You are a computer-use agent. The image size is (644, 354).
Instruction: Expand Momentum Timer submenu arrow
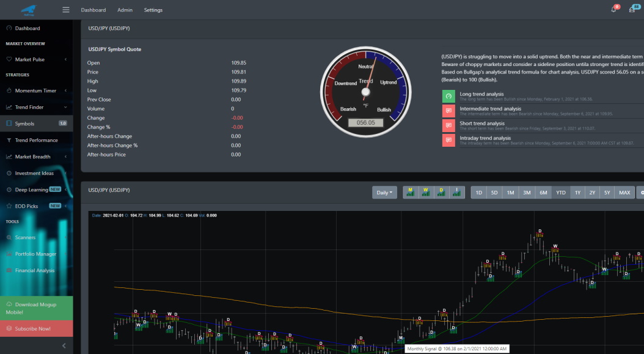66,90
